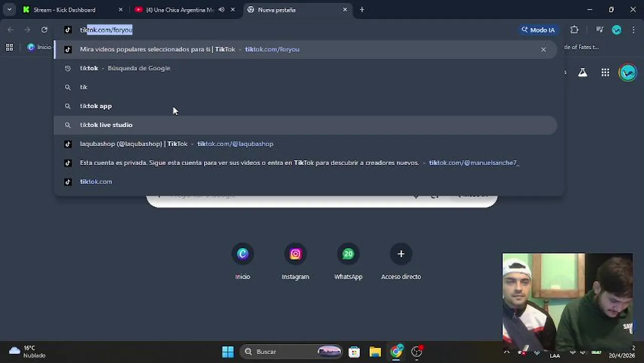The width and height of the screenshot is (644, 363).
Task: Select the plain tiktok.com suggestion
Action: point(305,181)
